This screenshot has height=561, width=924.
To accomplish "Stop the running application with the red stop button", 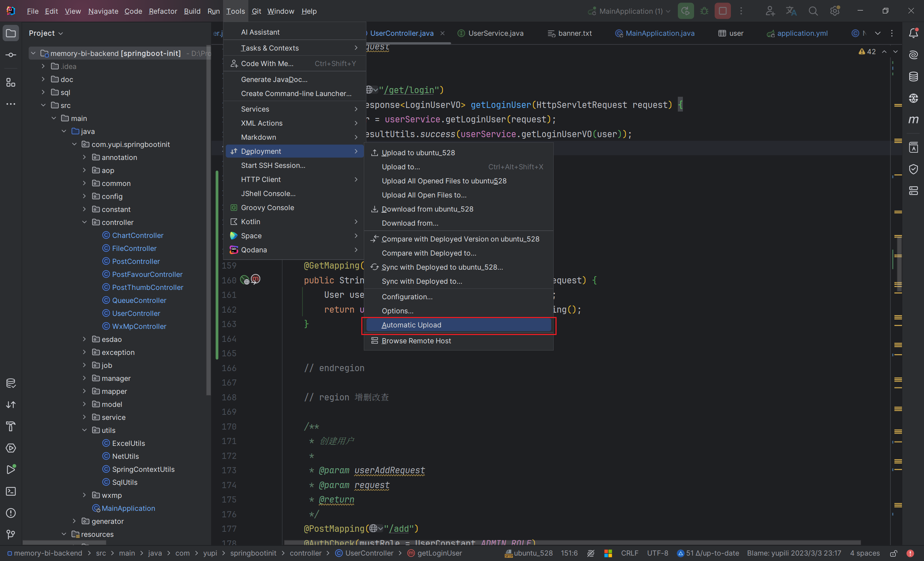I will tap(722, 11).
